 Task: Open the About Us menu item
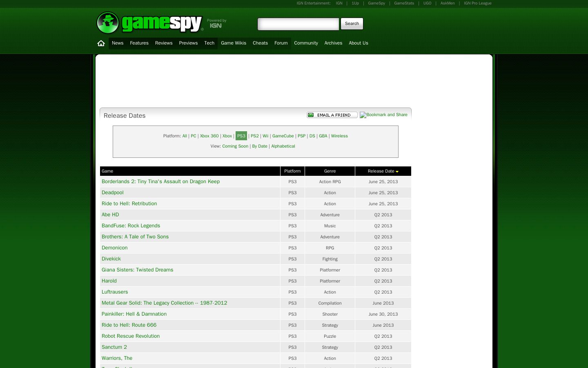tap(359, 43)
